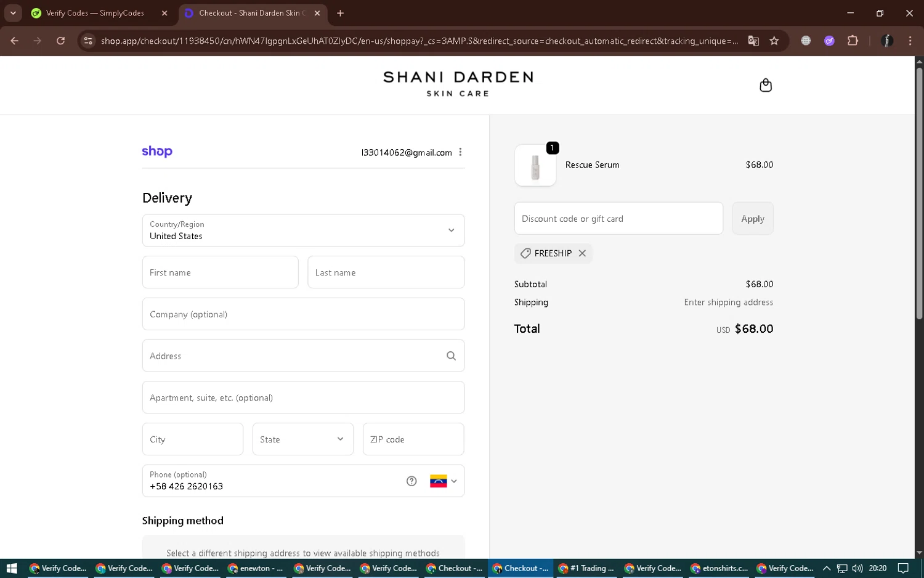Click the taskbar clock 20:20
924x578 pixels.
877,569
